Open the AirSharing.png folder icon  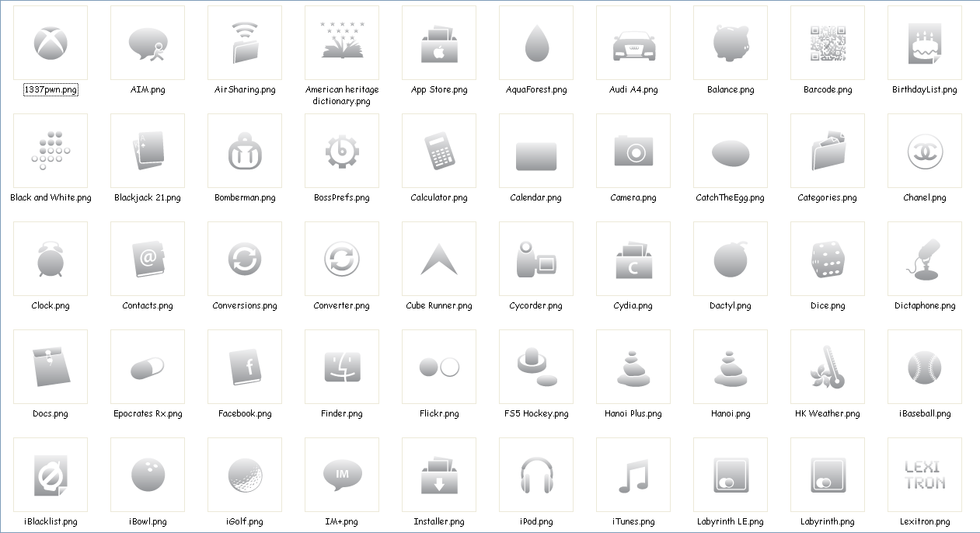point(245,43)
